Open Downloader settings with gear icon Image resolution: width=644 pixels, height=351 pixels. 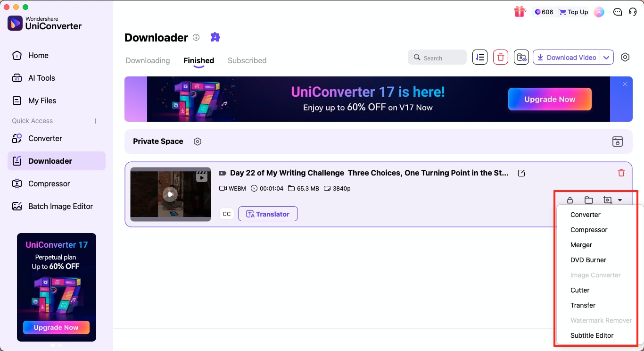coord(625,57)
